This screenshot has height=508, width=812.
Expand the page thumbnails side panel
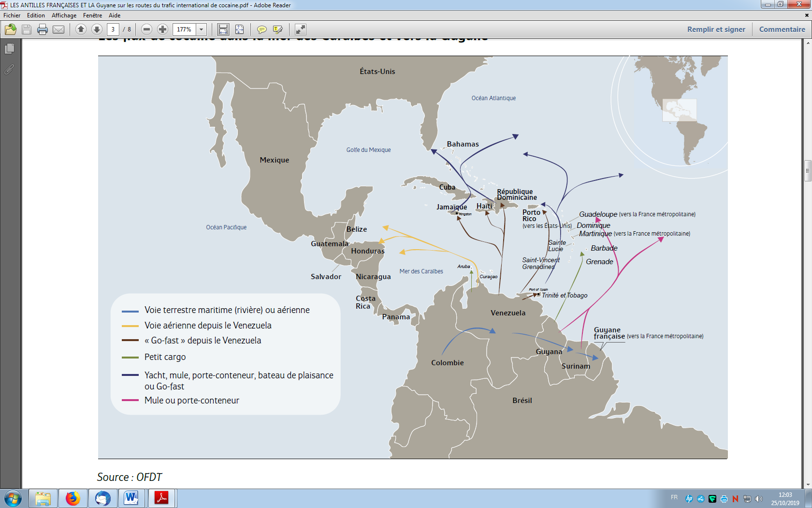click(9, 49)
